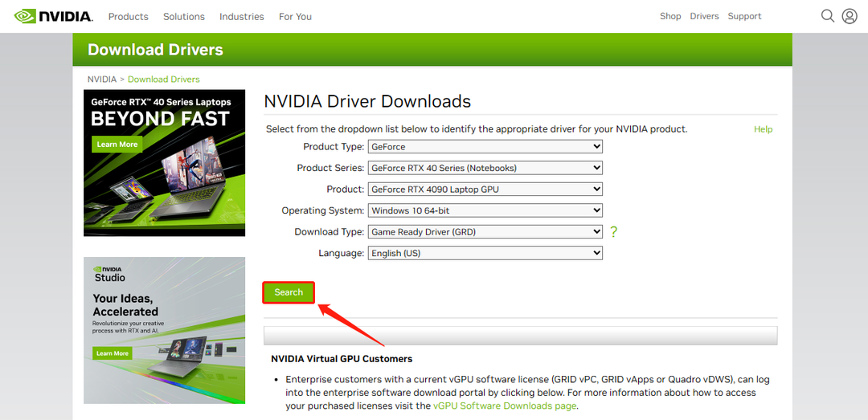Expand the Download Type dropdown
The height and width of the screenshot is (420, 868).
click(x=485, y=232)
